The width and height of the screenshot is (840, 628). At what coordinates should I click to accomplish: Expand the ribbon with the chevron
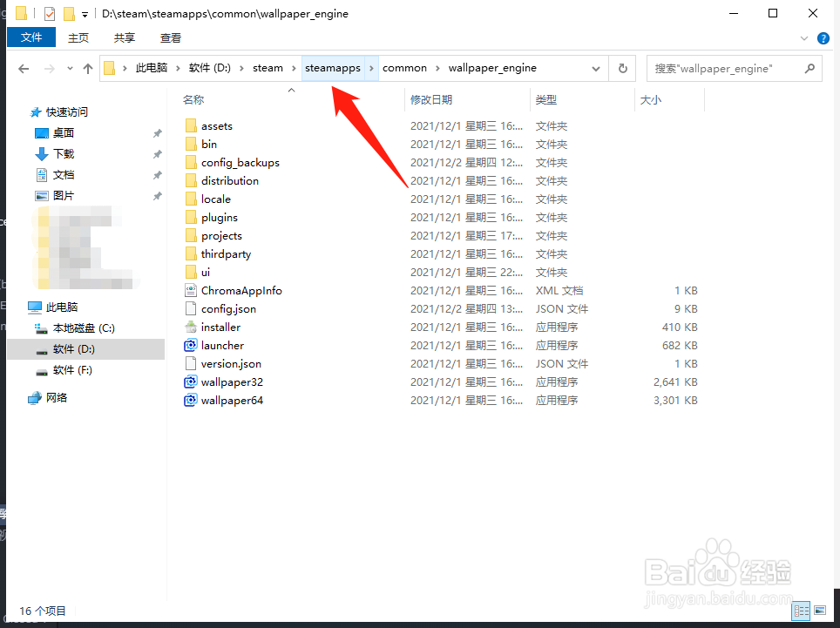point(803,38)
